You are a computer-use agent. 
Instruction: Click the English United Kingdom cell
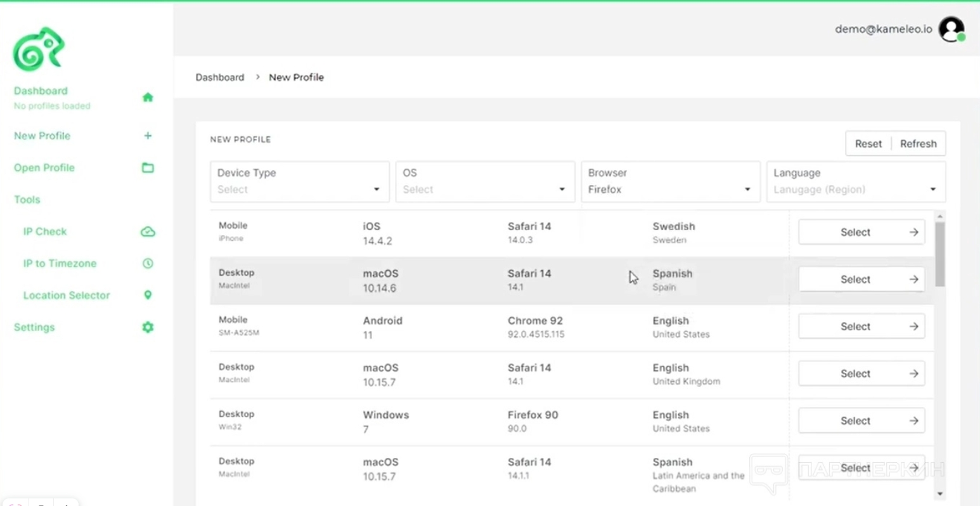click(687, 374)
